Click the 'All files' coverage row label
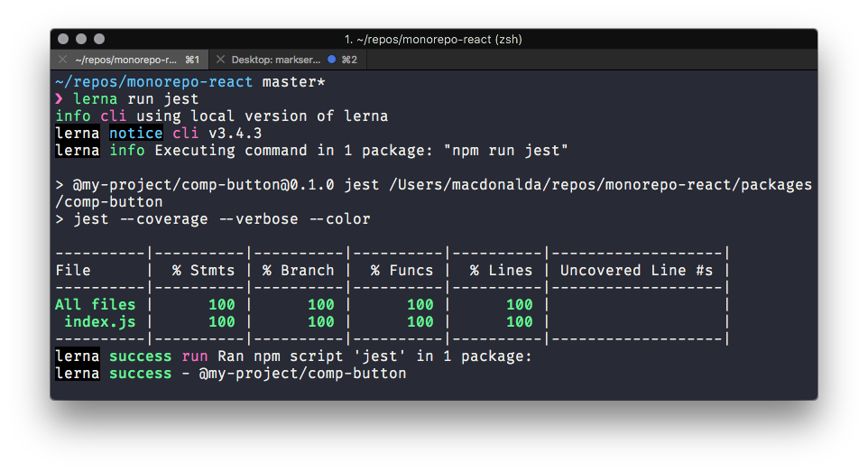The width and height of the screenshot is (868, 472). click(95, 305)
